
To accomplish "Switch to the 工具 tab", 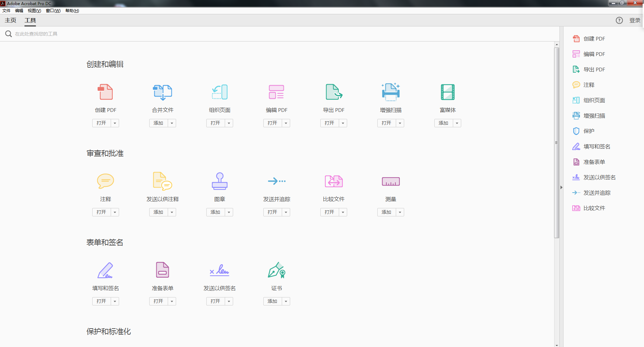I will point(30,20).
